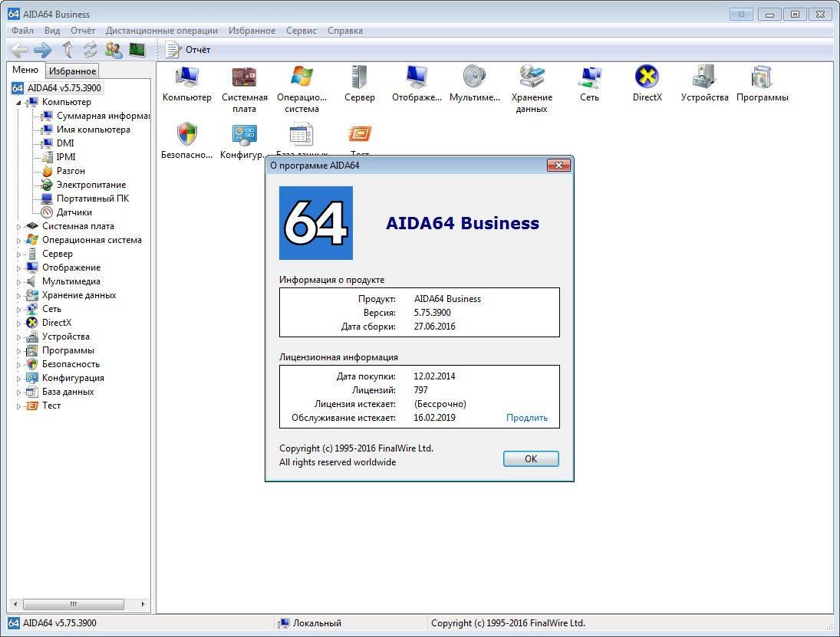Open the Безопасность shield icon in pane
This screenshot has width=840, height=637.
pos(187,140)
